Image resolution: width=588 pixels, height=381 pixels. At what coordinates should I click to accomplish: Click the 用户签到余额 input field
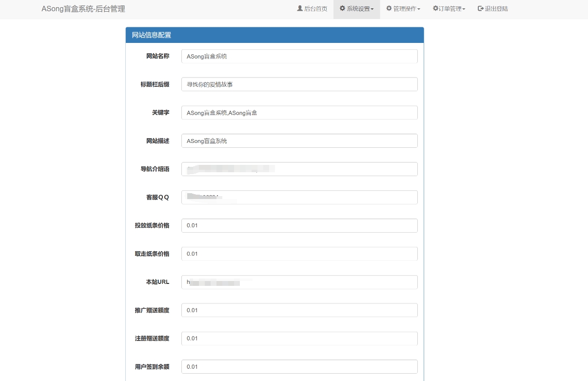pyautogui.click(x=299, y=367)
